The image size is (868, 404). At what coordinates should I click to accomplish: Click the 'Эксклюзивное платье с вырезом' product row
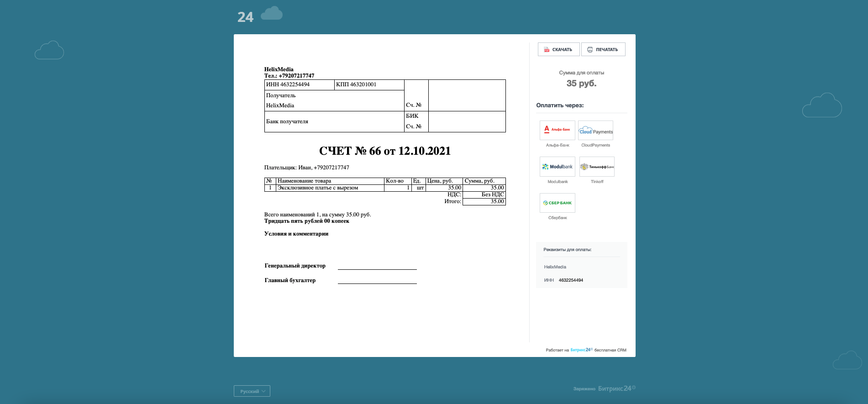[318, 188]
